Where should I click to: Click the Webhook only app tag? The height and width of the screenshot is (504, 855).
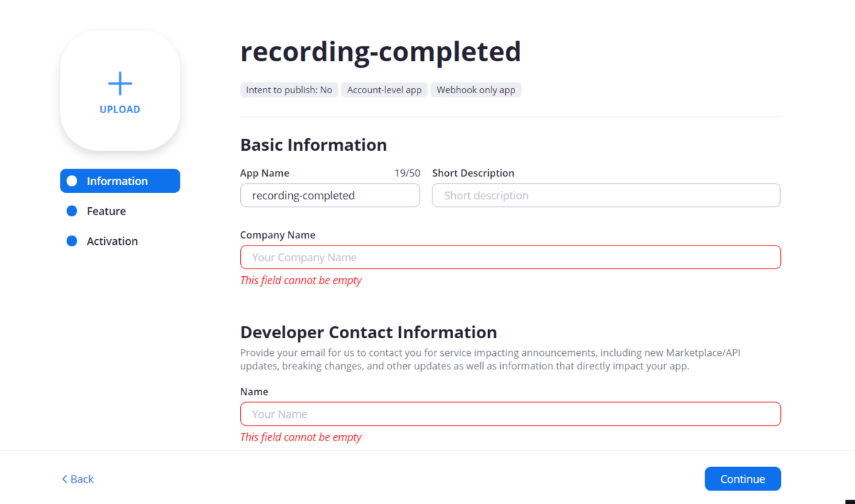pos(476,90)
